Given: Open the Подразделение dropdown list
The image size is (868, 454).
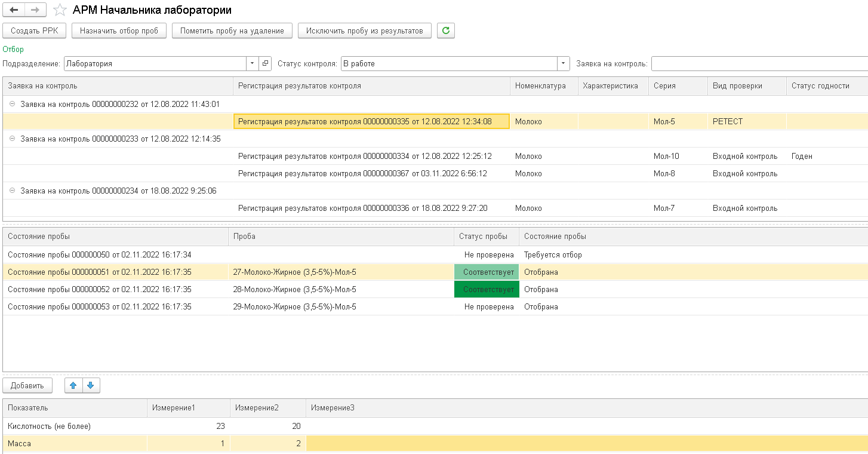Looking at the screenshot, I should click(x=253, y=63).
